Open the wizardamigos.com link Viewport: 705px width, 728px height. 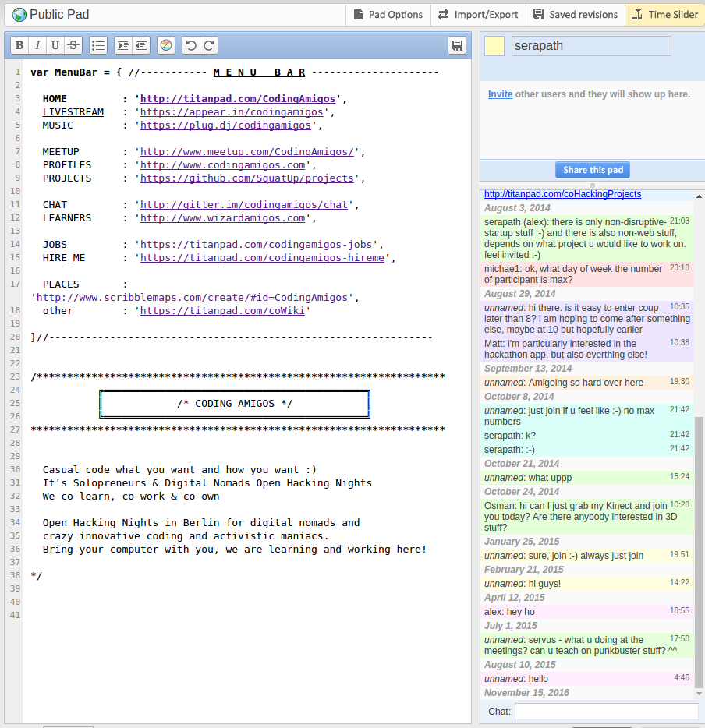(222, 218)
